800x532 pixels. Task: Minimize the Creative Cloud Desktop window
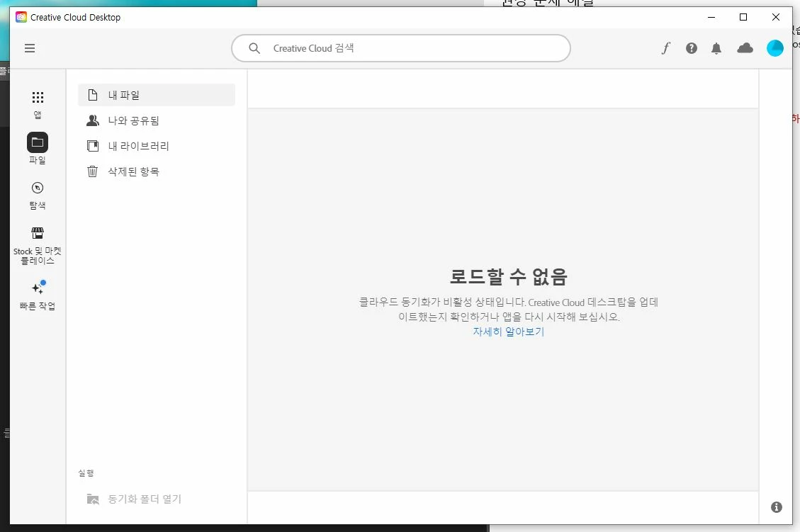tap(711, 17)
